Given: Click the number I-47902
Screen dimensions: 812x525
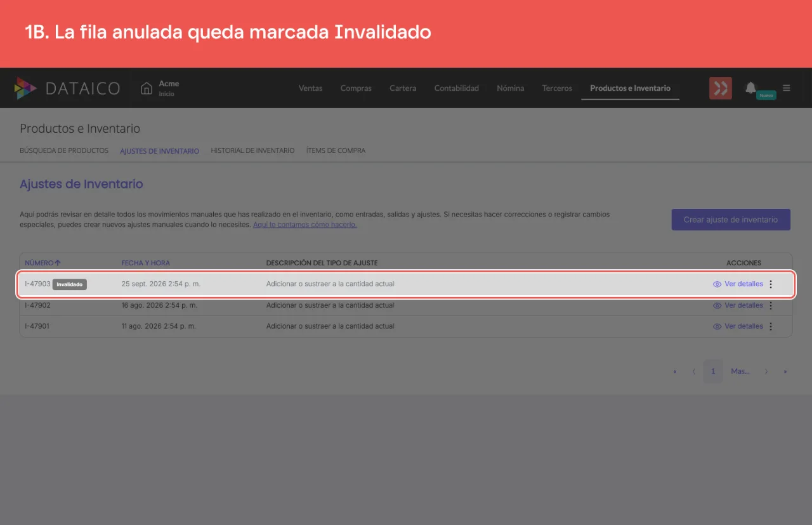Looking at the screenshot, I should click(x=37, y=305).
